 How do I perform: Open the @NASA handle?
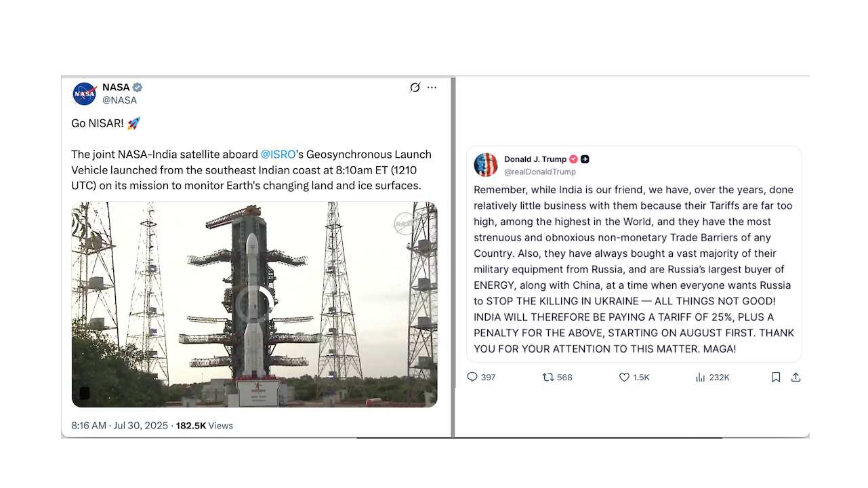(120, 100)
